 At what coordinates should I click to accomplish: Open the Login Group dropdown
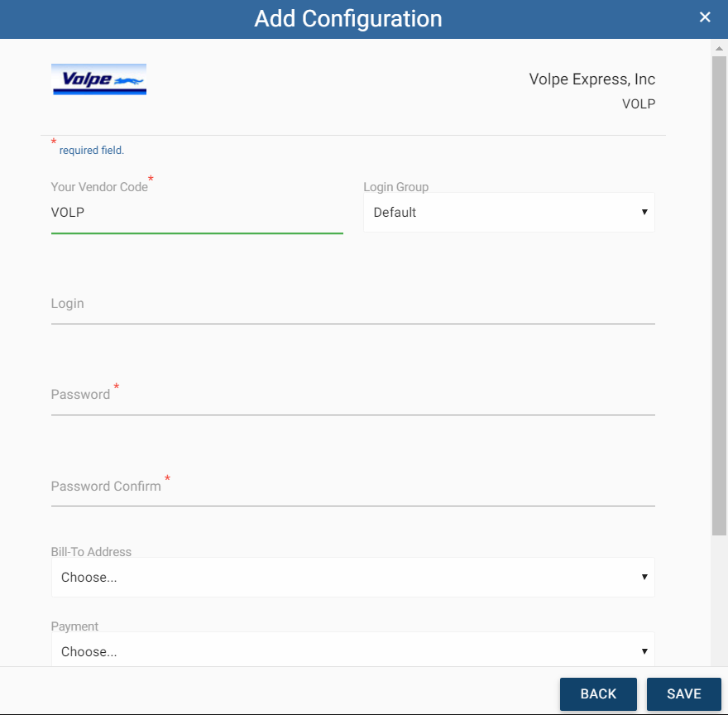coord(509,213)
